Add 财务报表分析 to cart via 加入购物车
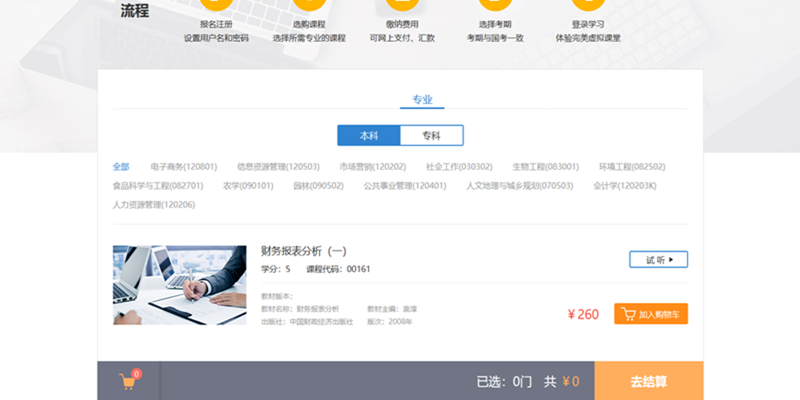Image resolution: width=800 pixels, height=400 pixels. 651,314
